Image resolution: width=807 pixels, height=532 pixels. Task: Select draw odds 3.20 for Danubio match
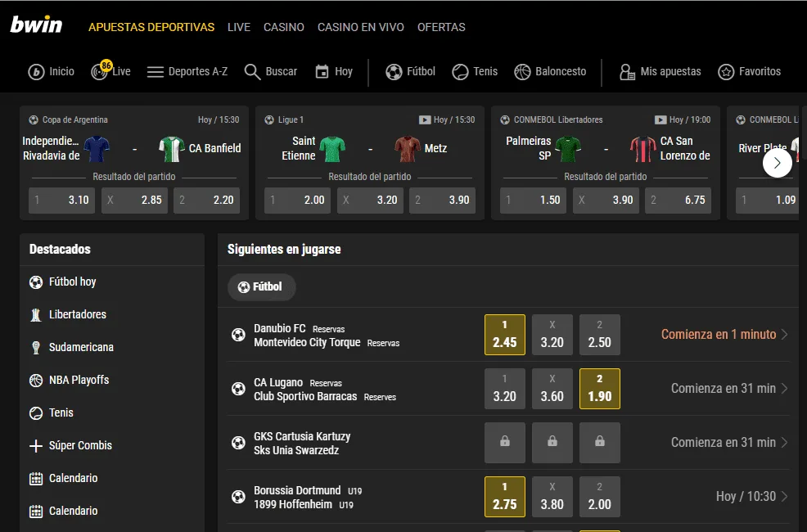[552, 335]
